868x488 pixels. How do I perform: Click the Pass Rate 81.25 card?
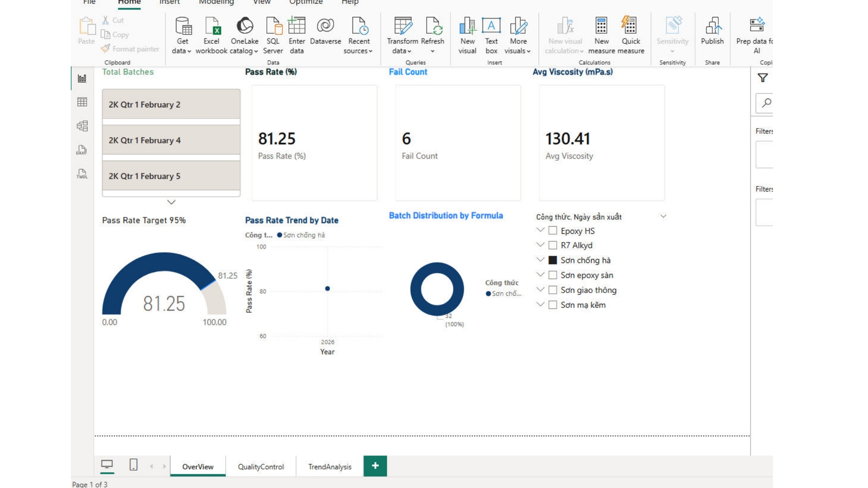point(315,143)
